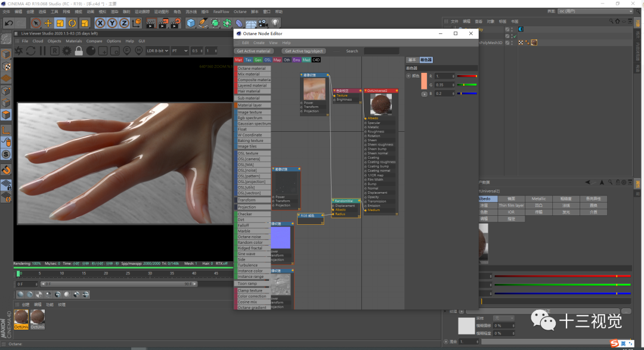The image size is (644, 350).
Task: Expand color options arrow beside B
Action: pos(424,94)
